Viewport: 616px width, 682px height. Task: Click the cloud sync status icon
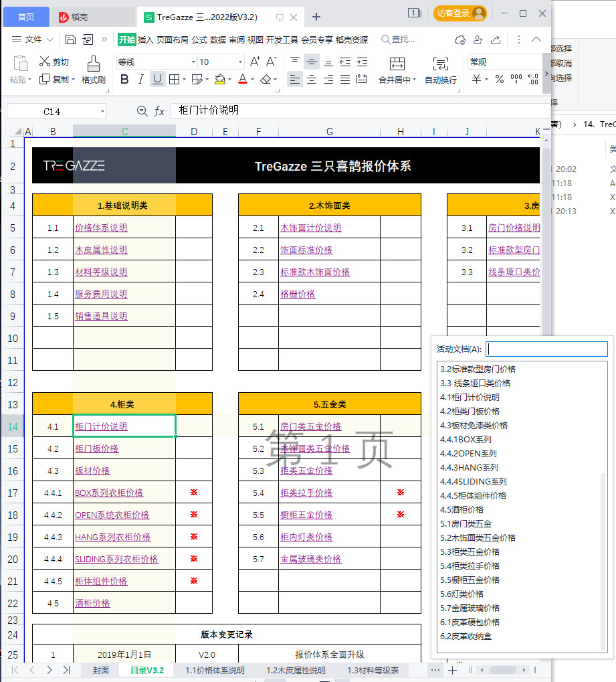[x=460, y=40]
